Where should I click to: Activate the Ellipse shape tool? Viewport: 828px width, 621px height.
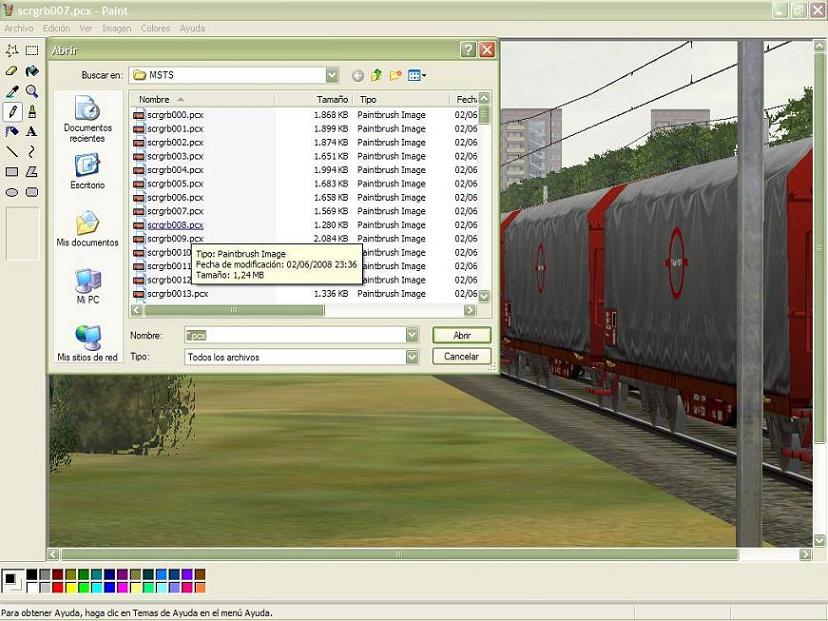(x=12, y=192)
